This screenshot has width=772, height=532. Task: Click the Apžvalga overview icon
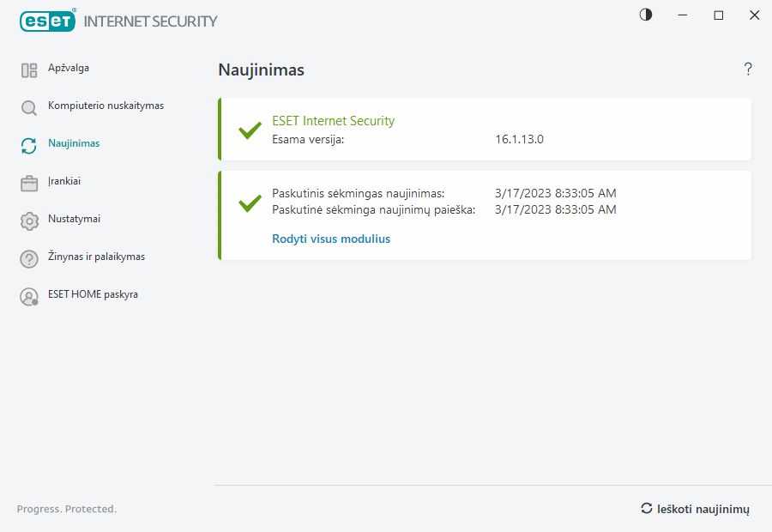(29, 70)
